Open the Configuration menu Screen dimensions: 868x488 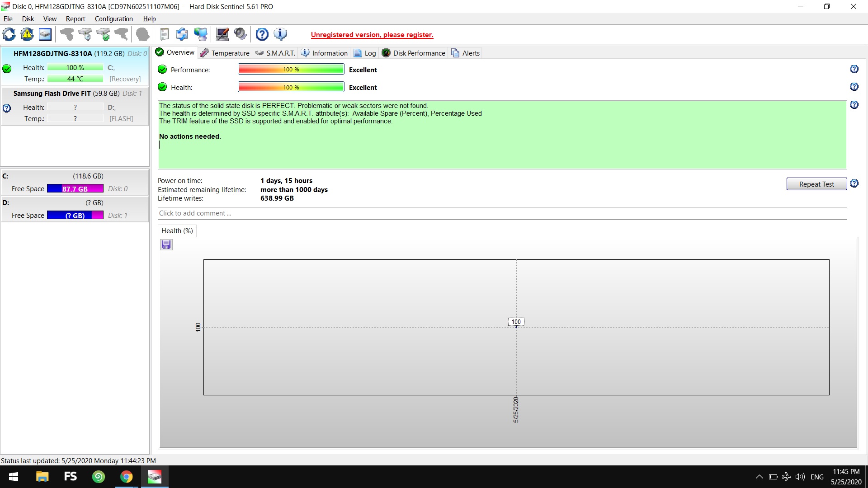[x=113, y=19]
